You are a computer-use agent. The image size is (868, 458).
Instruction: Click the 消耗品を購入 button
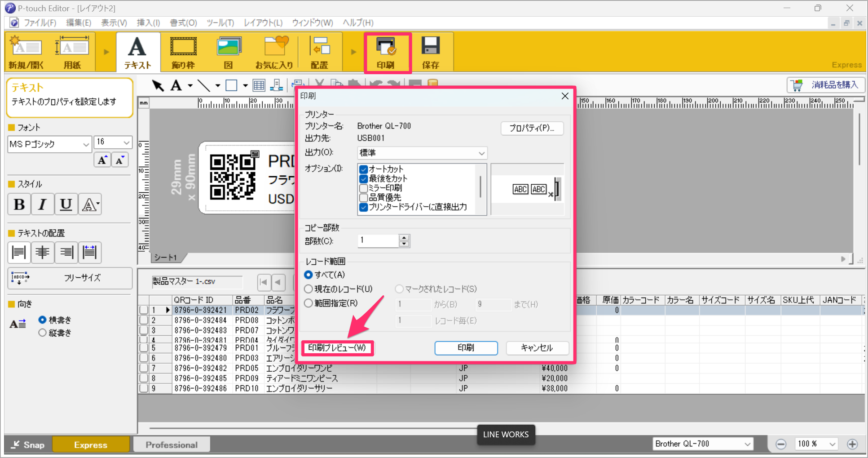[x=826, y=85]
